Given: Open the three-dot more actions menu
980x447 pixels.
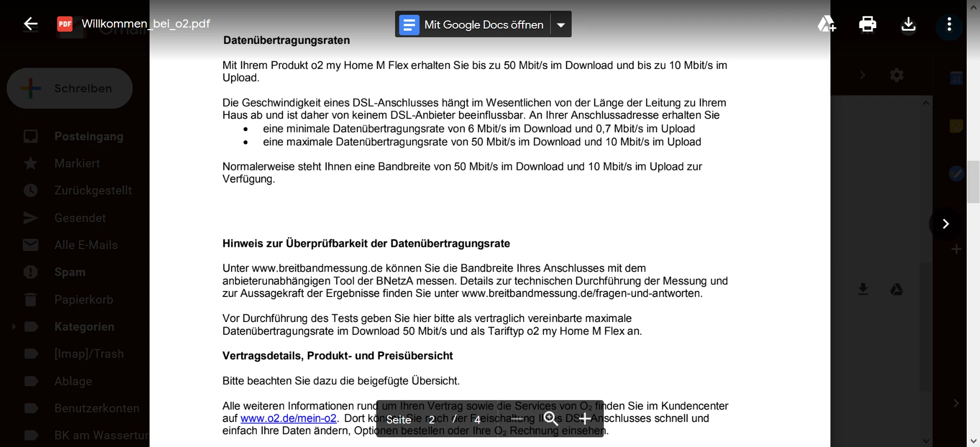Looking at the screenshot, I should pyautogui.click(x=949, y=24).
